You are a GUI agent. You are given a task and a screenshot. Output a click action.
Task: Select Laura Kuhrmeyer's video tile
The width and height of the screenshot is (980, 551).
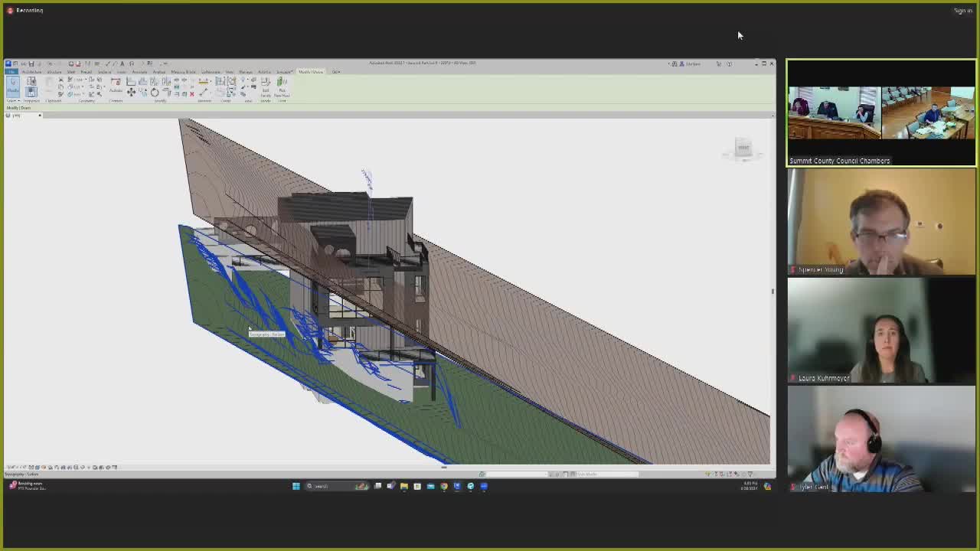881,330
